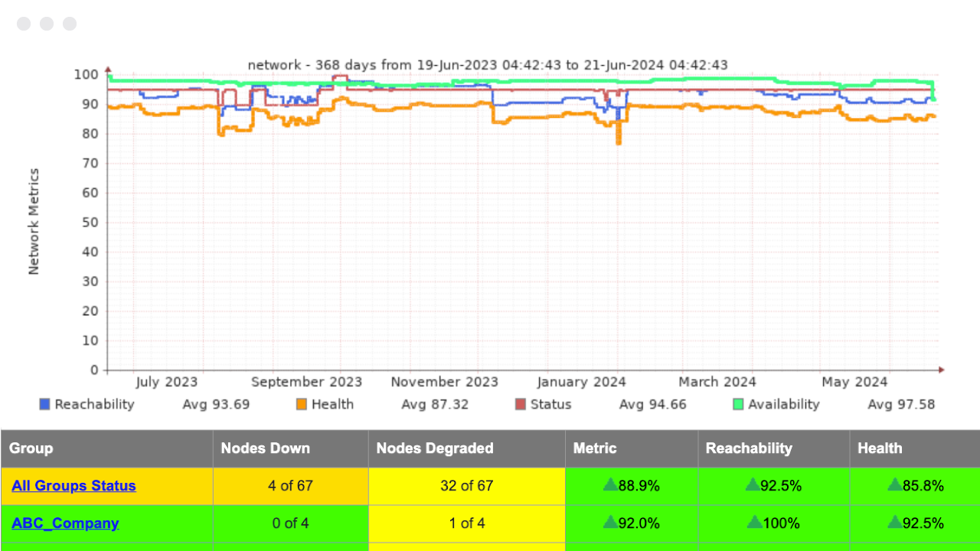Click the up-arrow icon beside 88.9% metric

[x=610, y=484]
